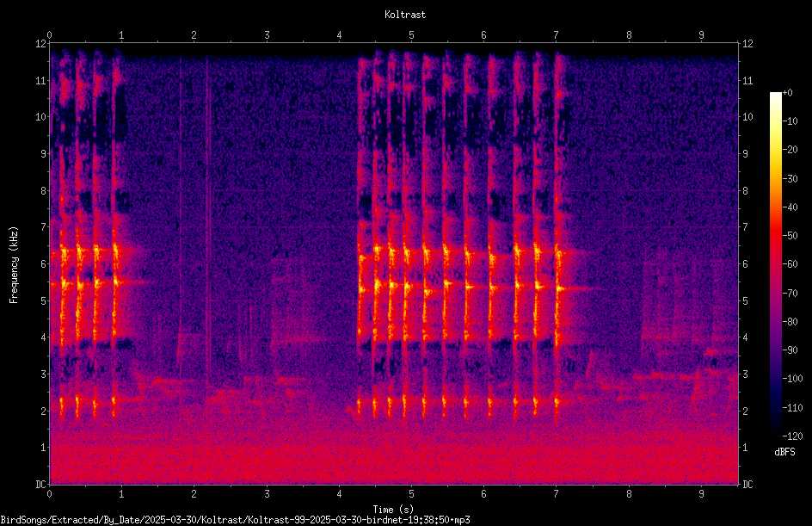The image size is (812, 526).
Task: Click the "+0" value on the color scale
Action: [x=788, y=93]
